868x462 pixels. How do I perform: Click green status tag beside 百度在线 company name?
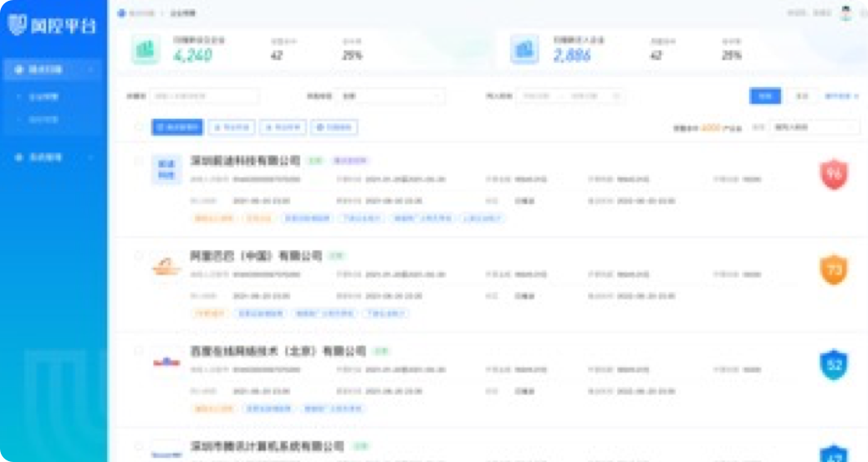coord(380,352)
